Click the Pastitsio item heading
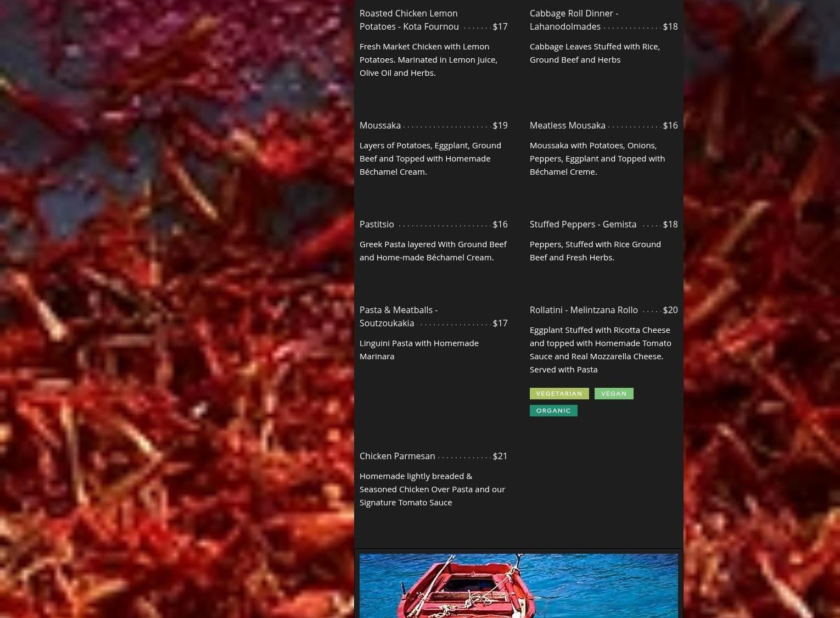 point(377,224)
